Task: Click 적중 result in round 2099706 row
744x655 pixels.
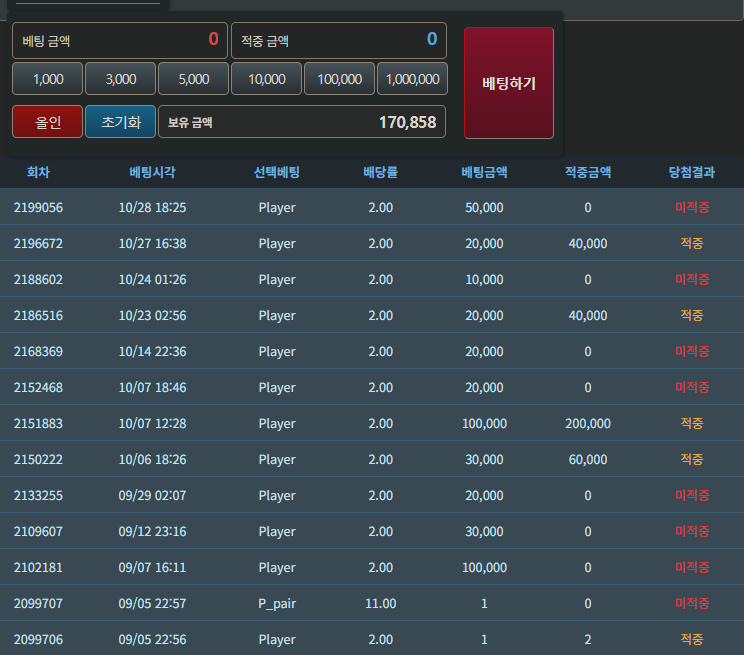Action: click(692, 640)
